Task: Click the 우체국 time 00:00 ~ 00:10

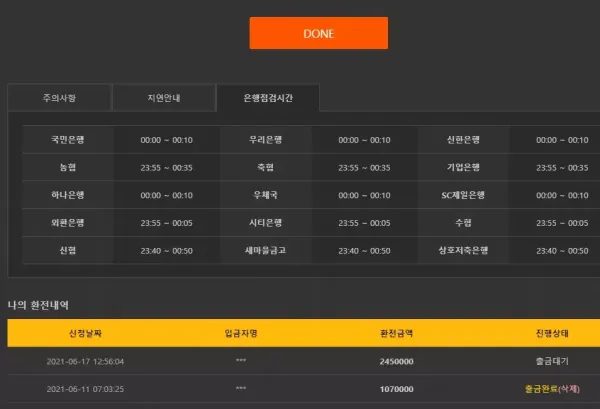Action: tap(364, 195)
